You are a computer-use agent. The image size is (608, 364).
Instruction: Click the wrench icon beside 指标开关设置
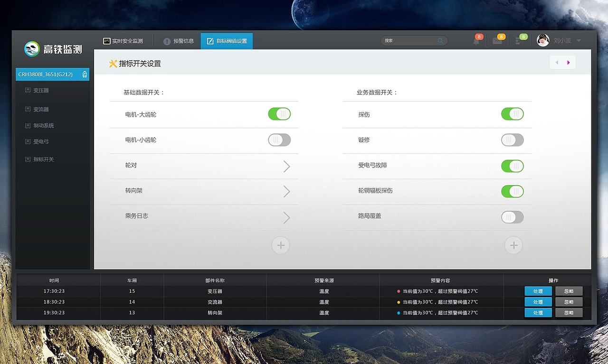[113, 64]
